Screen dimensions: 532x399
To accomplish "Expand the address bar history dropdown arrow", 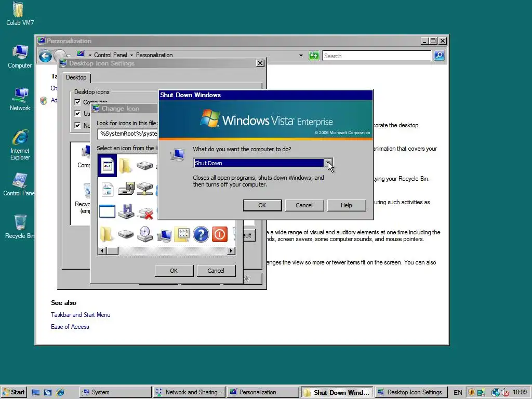I will pyautogui.click(x=301, y=55).
